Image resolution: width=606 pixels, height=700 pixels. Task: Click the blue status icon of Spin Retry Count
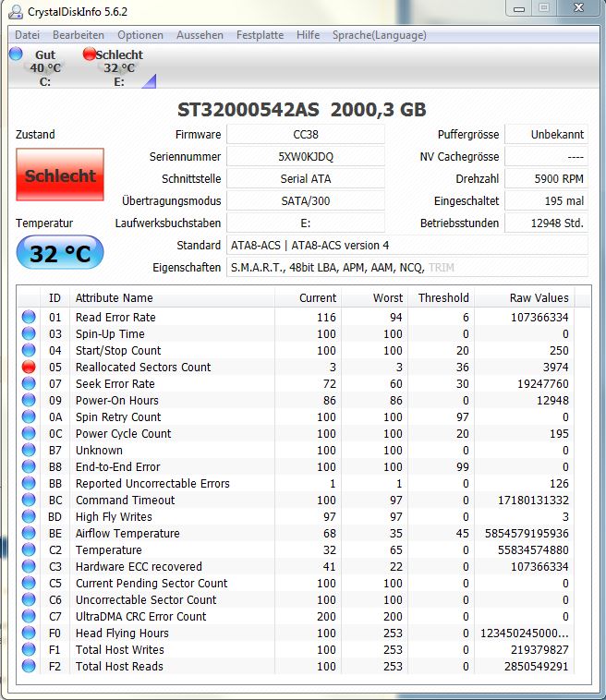tap(29, 416)
